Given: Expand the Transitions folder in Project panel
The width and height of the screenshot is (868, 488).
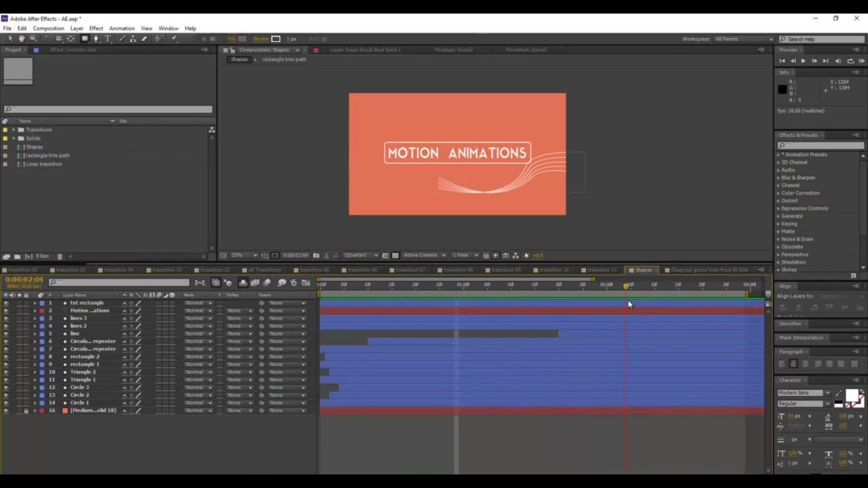Looking at the screenshot, I should [x=14, y=129].
